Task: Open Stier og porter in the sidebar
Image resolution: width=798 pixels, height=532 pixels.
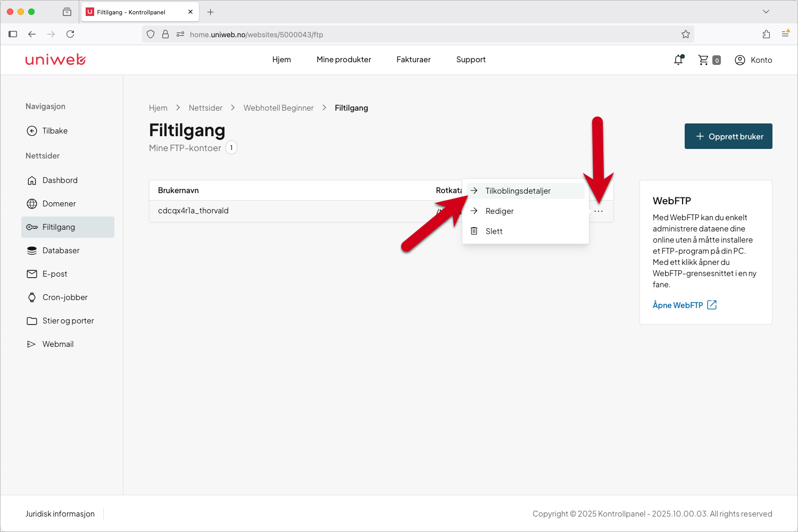Action: click(x=68, y=321)
